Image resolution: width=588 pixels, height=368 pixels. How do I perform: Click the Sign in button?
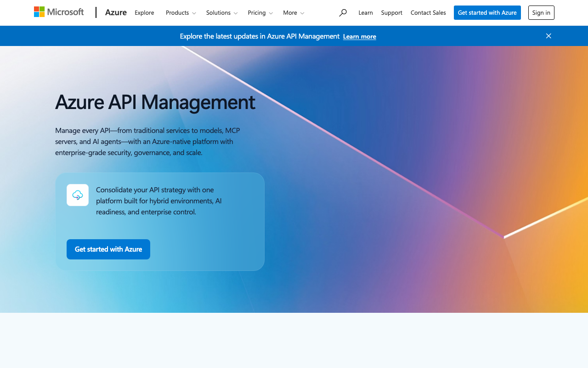click(x=541, y=13)
